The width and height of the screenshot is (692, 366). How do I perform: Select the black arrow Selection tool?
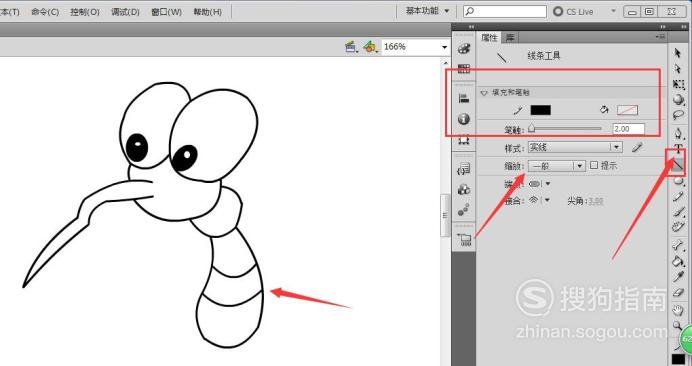click(x=678, y=53)
